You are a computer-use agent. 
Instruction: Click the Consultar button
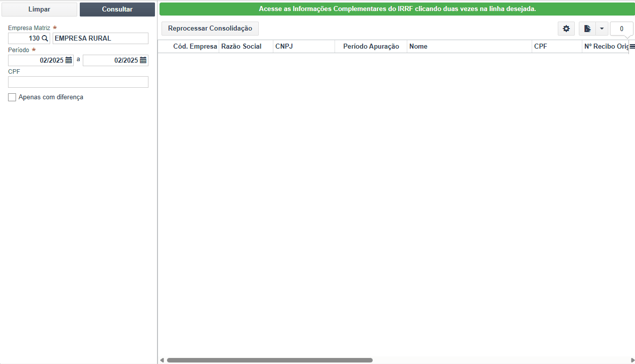coord(117,10)
